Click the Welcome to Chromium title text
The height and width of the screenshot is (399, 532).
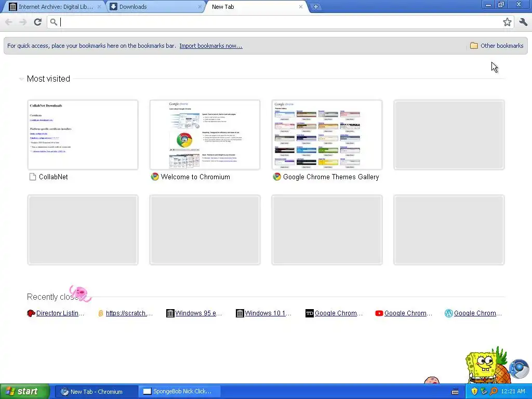coord(195,177)
